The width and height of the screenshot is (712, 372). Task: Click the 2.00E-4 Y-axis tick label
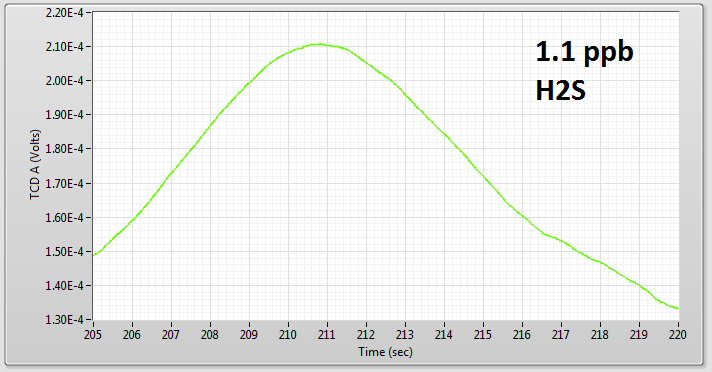64,81
